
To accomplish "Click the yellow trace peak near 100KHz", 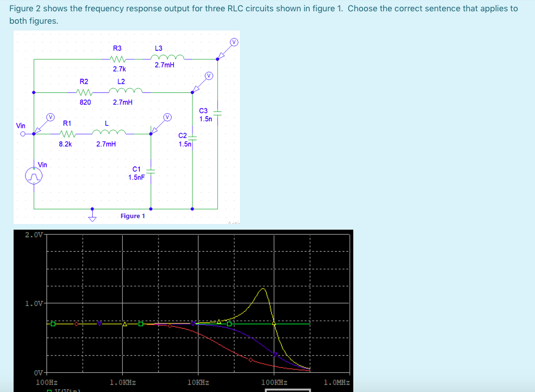I will pos(263,288).
